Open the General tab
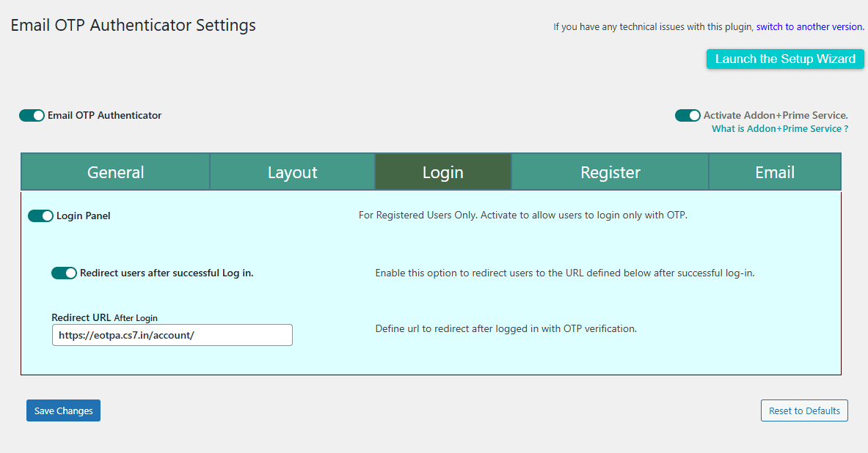This screenshot has width=868, height=453. point(116,172)
